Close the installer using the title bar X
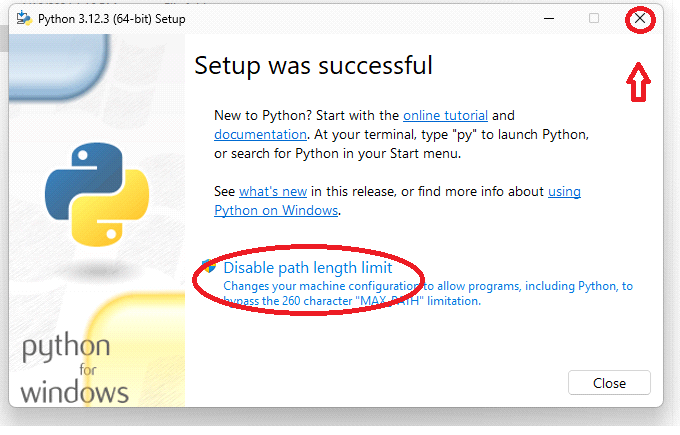The width and height of the screenshot is (680, 435). tap(639, 19)
